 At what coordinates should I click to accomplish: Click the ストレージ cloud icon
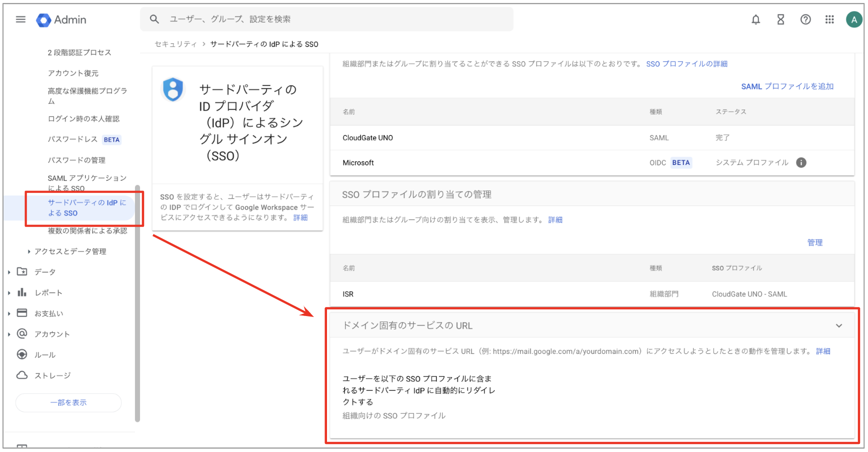[x=22, y=375]
